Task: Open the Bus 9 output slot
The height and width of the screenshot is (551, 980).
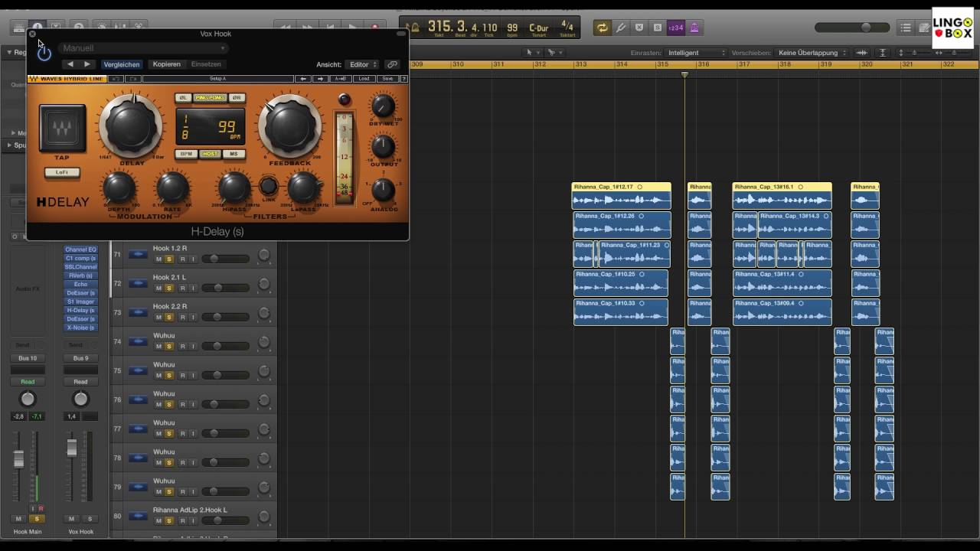Action: click(x=80, y=358)
